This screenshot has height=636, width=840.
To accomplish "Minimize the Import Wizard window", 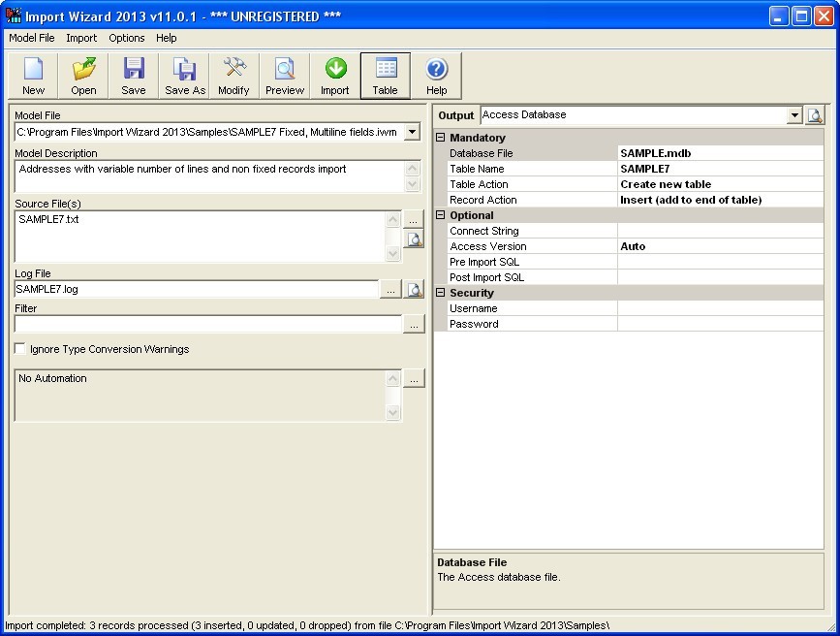I will pos(779,16).
